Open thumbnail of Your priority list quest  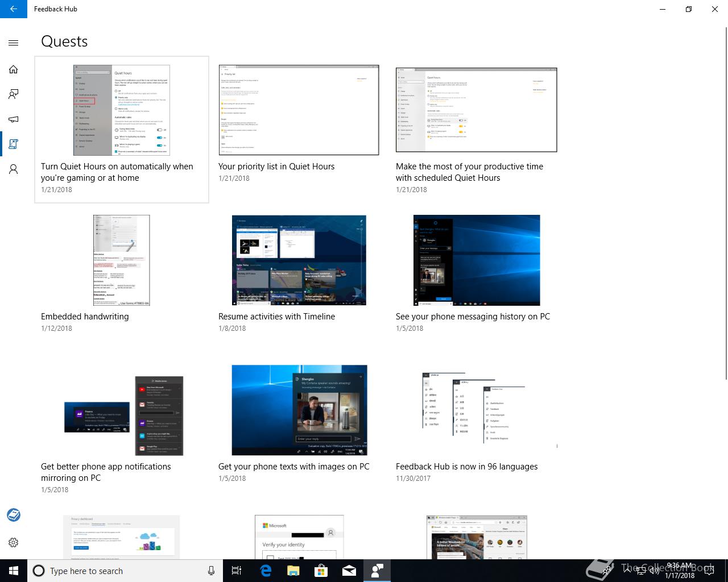(299, 110)
